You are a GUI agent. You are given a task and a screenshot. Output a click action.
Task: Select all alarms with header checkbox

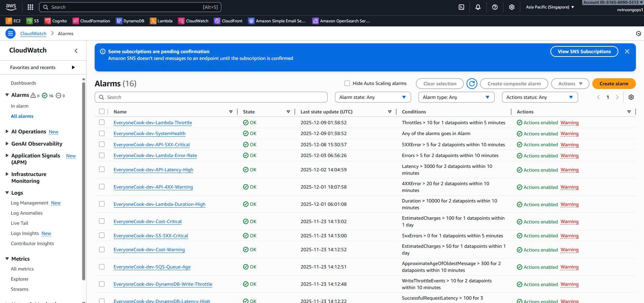click(x=102, y=111)
